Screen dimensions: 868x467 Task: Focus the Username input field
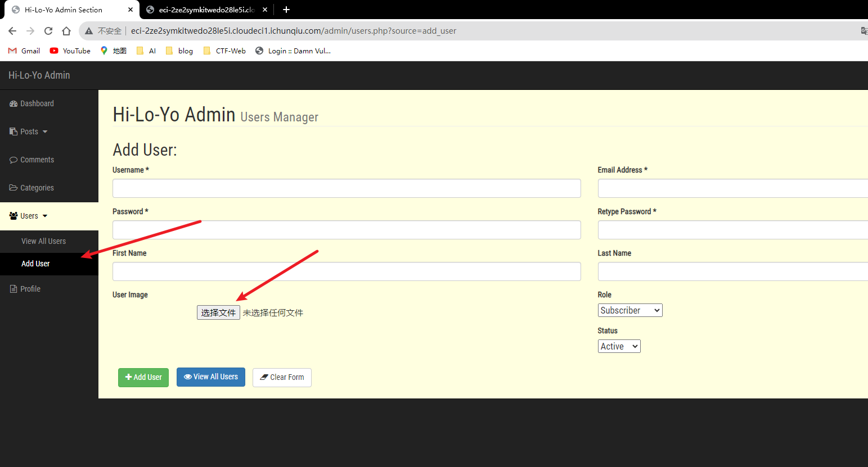347,188
